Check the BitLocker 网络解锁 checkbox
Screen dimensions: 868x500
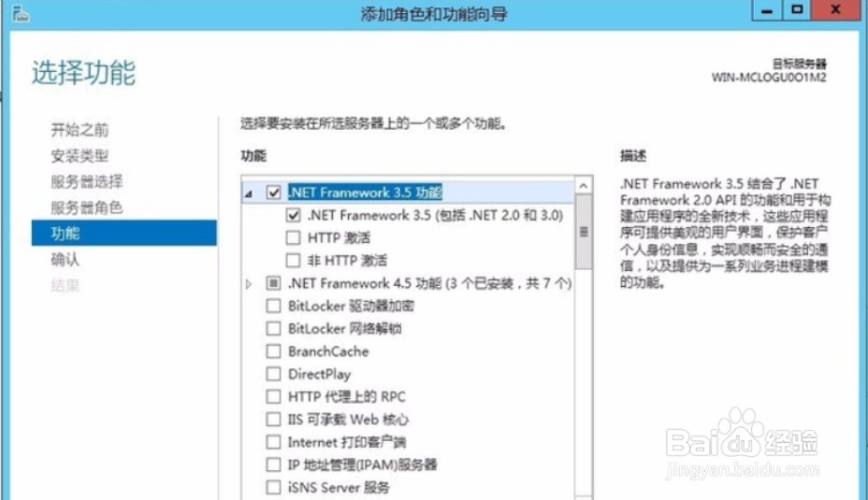(x=273, y=329)
